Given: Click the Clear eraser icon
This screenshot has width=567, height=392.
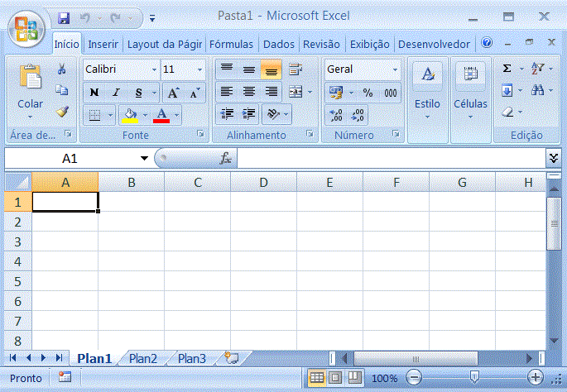Looking at the screenshot, I should click(507, 112).
